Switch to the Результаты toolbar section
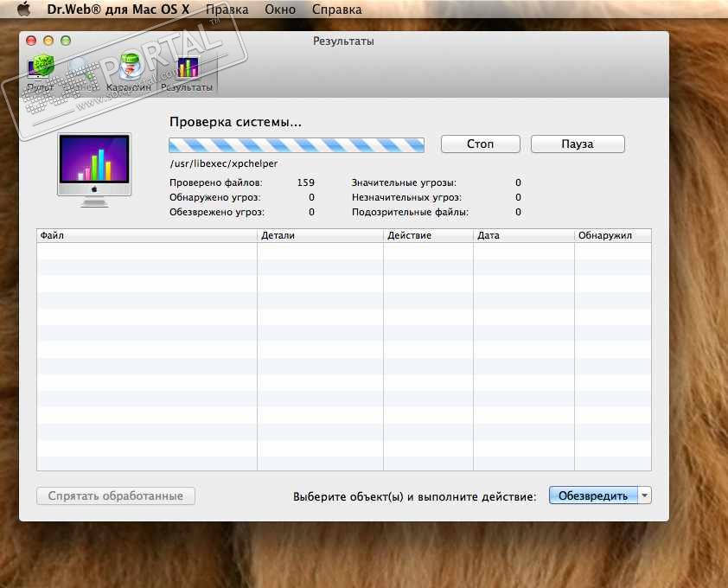The image size is (728, 588). (187, 74)
